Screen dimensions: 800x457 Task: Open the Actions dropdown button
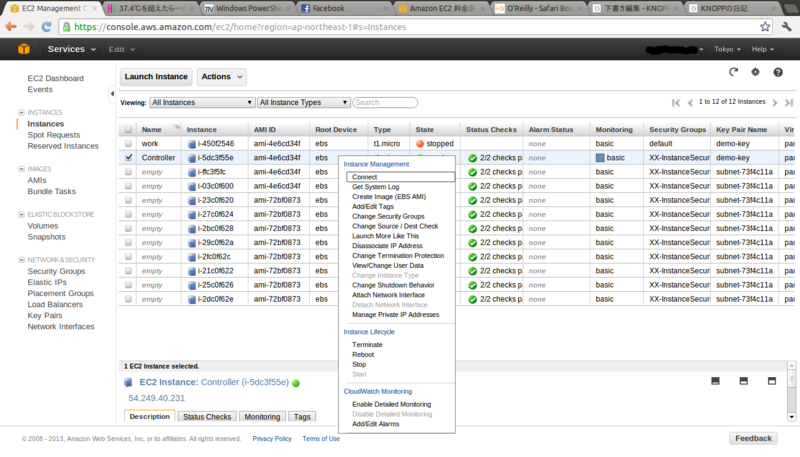point(221,77)
